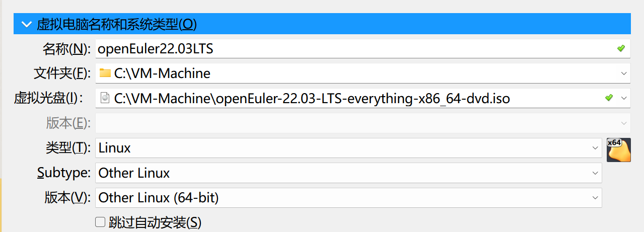
Task: Click green checkmark in the 虚拟光盘 field
Action: pos(609,98)
